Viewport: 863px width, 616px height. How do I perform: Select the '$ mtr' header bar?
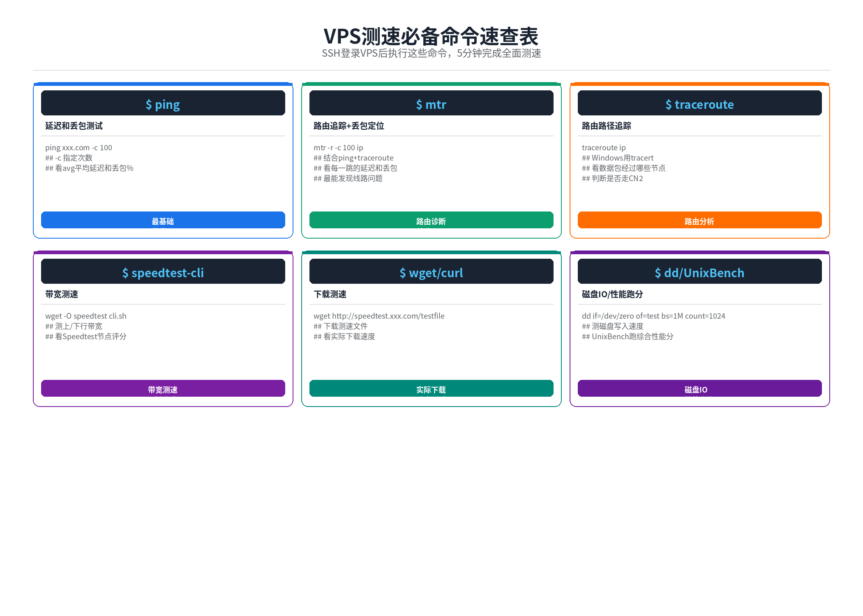431,103
